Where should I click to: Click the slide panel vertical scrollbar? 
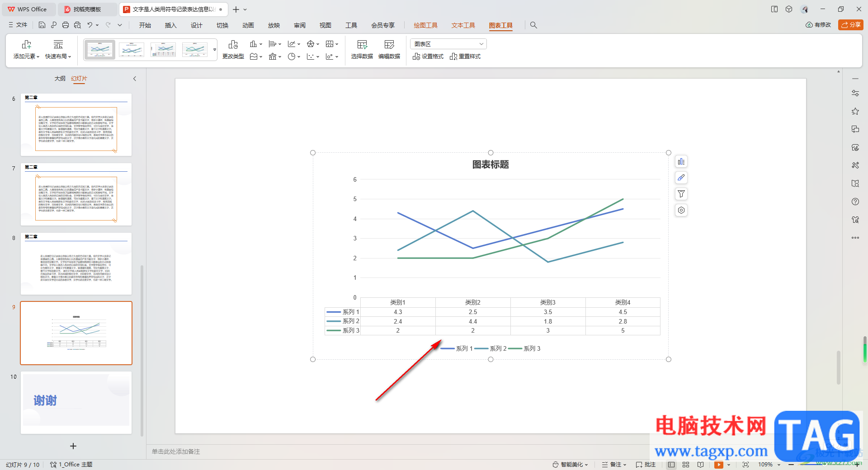click(x=142, y=350)
